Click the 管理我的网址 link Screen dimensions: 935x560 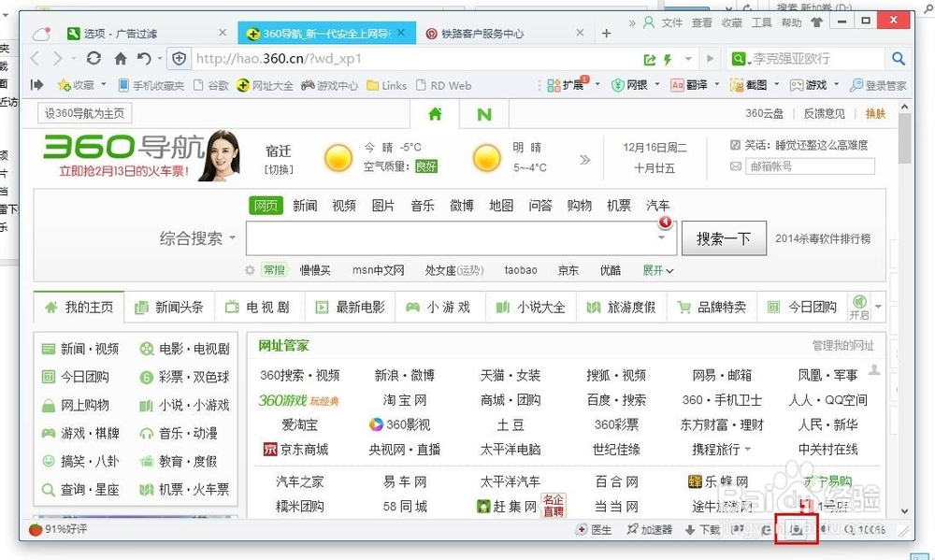[x=842, y=345]
